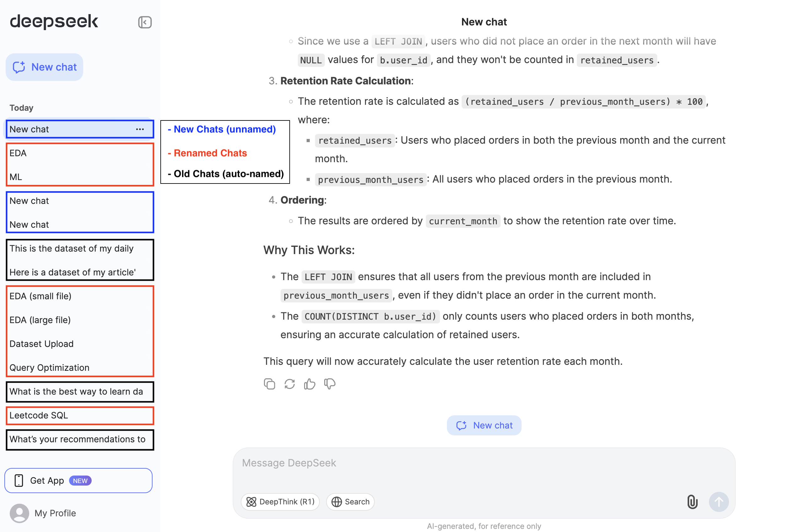Focus the Message DeepSeek input field

coord(484,463)
